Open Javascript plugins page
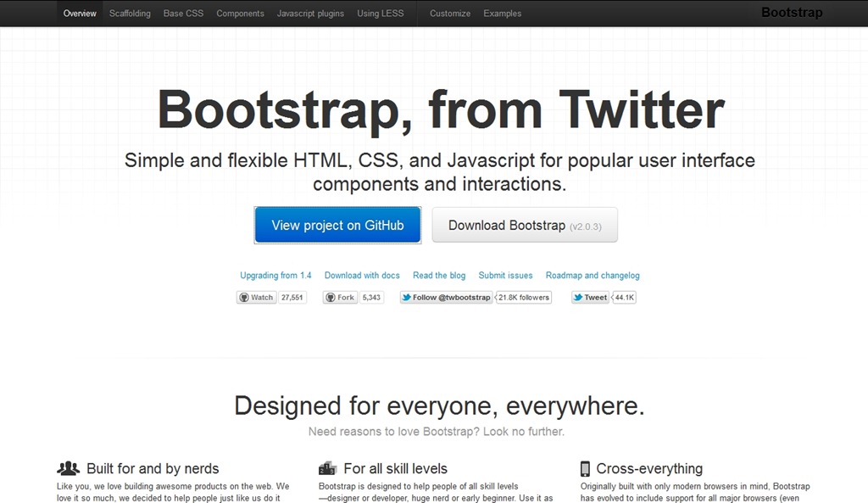Image resolution: width=868 pixels, height=503 pixels. (310, 14)
